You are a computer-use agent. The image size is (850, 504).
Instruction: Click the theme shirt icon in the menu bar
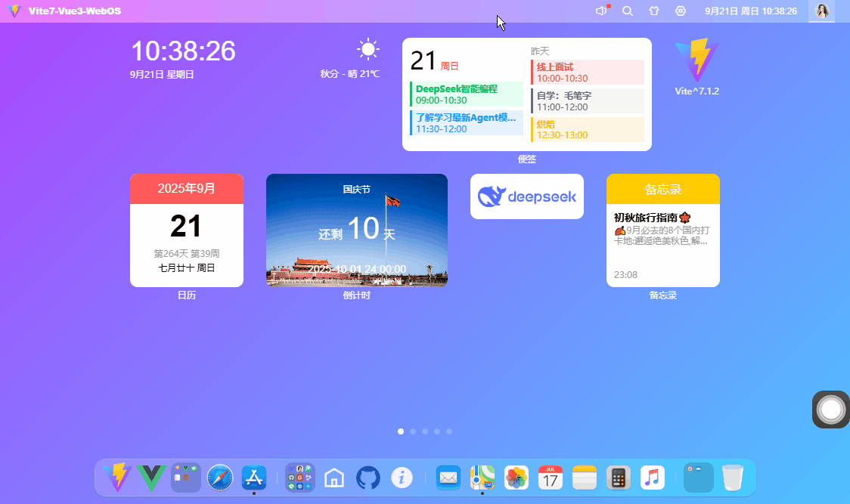653,11
